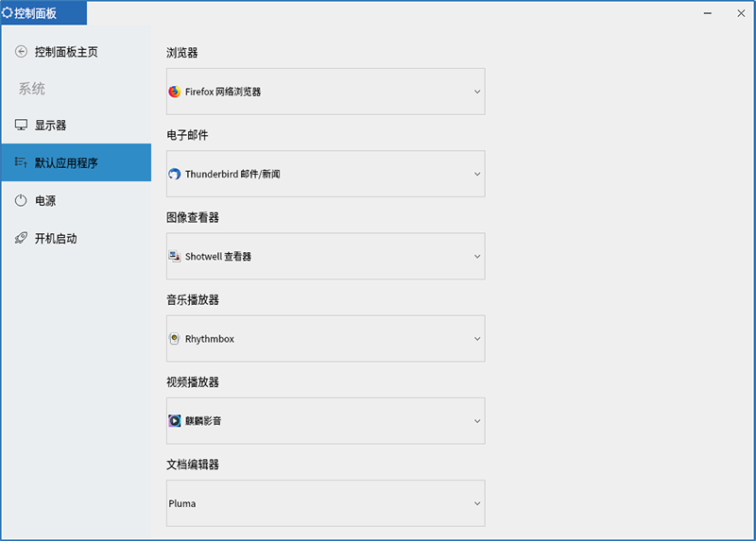Click the Shotwell 查看器 text

click(218, 256)
